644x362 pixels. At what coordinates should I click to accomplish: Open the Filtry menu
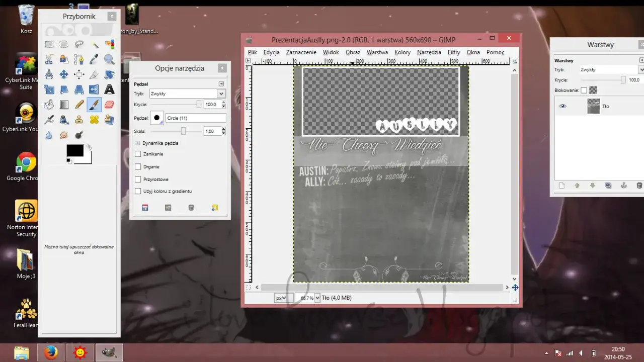click(454, 52)
